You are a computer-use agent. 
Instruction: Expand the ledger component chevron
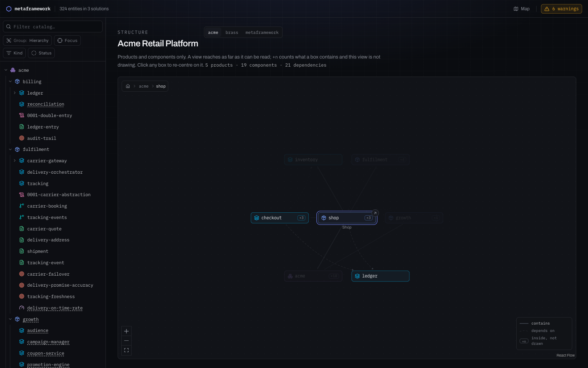[x=15, y=93]
